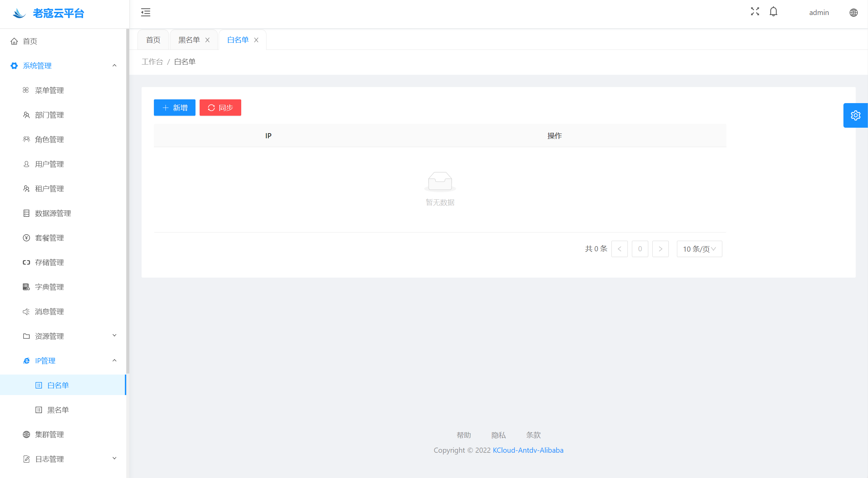The width and height of the screenshot is (868, 478).
Task: Expand the 日志管理 submenu
Action: [114, 459]
